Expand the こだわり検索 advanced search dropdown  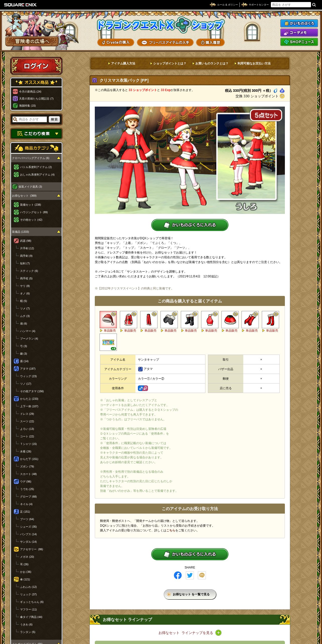[x=36, y=134]
